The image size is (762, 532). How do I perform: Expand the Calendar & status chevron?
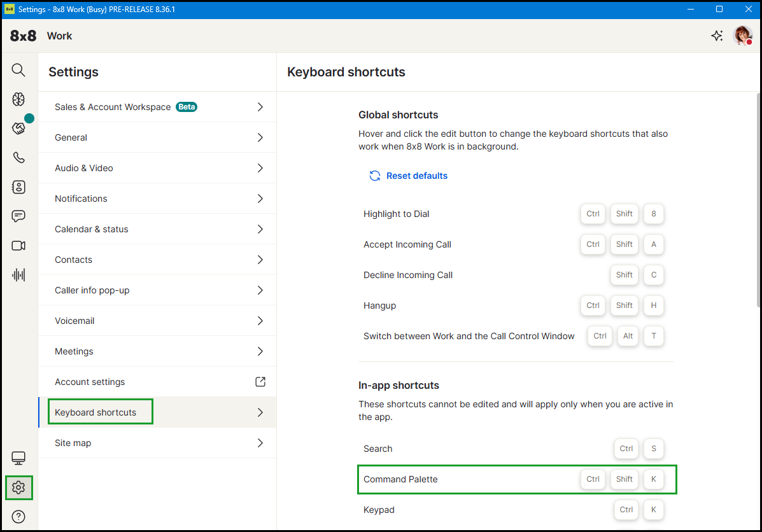tap(260, 229)
